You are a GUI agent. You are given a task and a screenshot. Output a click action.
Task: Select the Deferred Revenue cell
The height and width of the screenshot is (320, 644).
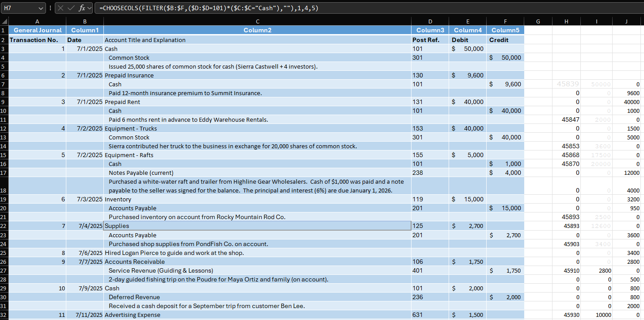click(x=134, y=297)
